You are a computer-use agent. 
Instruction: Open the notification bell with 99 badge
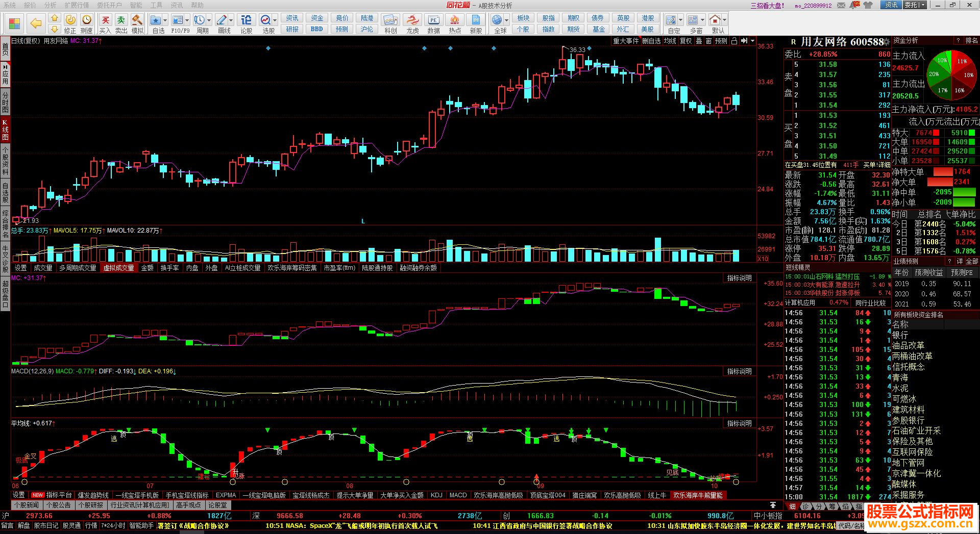pos(854,5)
